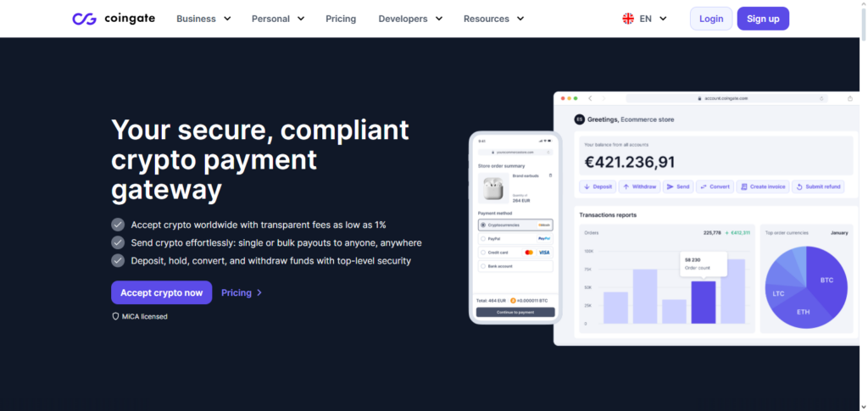The width and height of the screenshot is (868, 411).
Task: Expand the Business dropdown menu
Action: click(203, 19)
